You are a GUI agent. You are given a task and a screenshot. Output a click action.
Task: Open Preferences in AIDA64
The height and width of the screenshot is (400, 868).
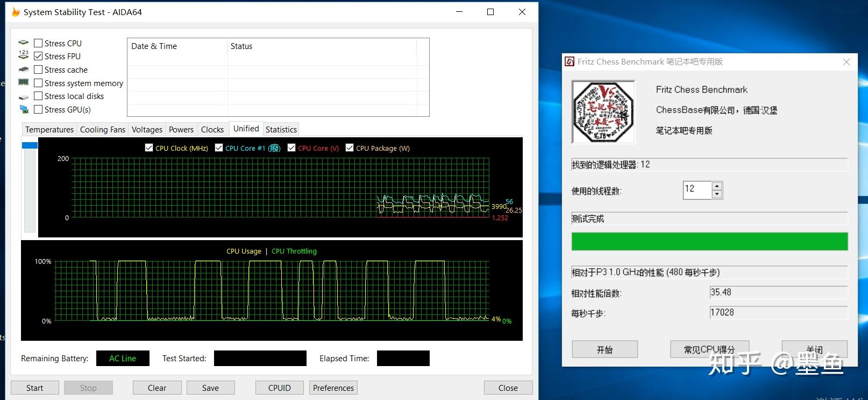[333, 388]
